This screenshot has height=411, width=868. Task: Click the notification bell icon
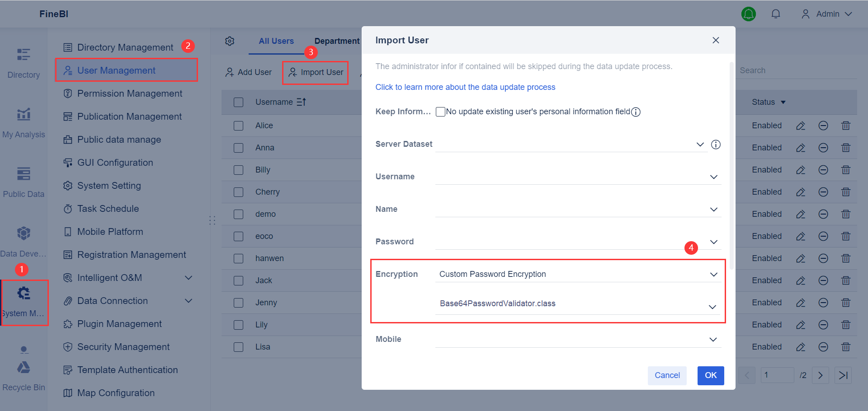click(x=776, y=14)
